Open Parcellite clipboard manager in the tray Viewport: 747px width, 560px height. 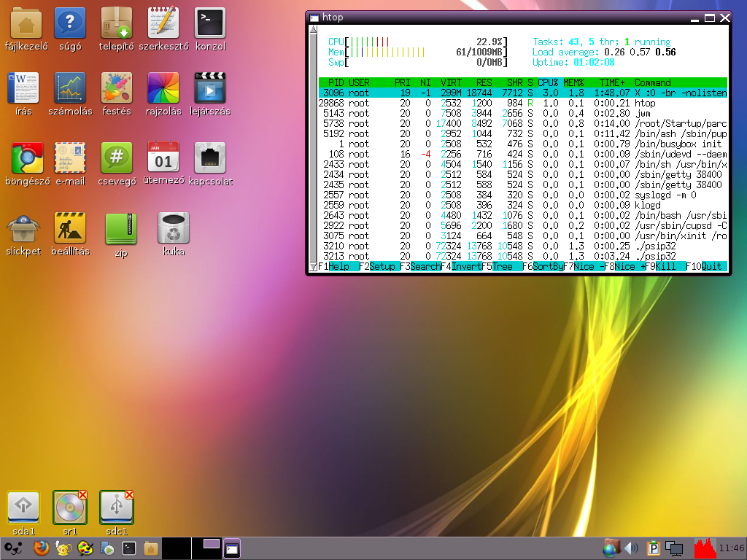click(653, 547)
